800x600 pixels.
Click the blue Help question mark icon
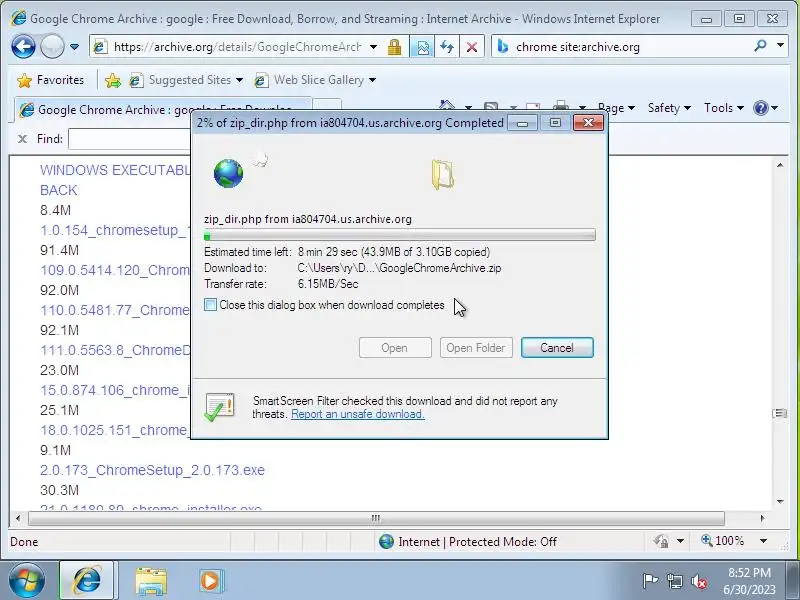pos(761,108)
